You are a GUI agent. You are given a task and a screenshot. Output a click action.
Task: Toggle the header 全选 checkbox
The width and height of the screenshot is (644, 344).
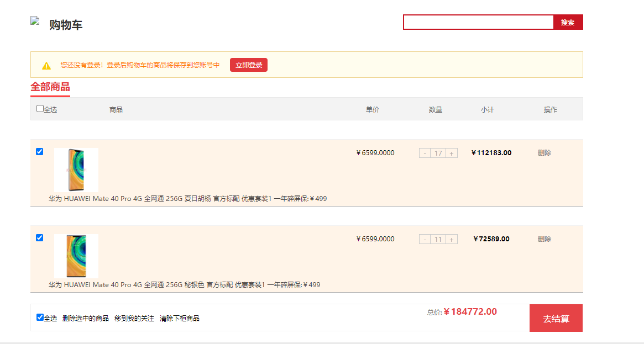40,109
